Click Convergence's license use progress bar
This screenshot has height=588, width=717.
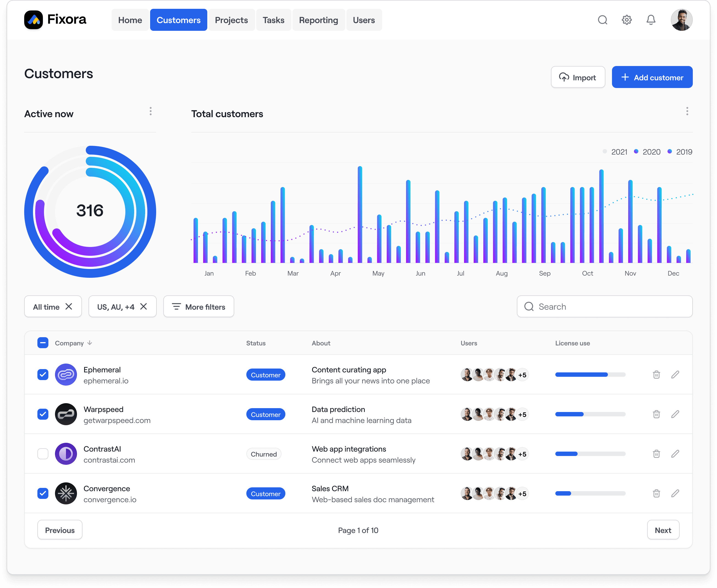[590, 493]
